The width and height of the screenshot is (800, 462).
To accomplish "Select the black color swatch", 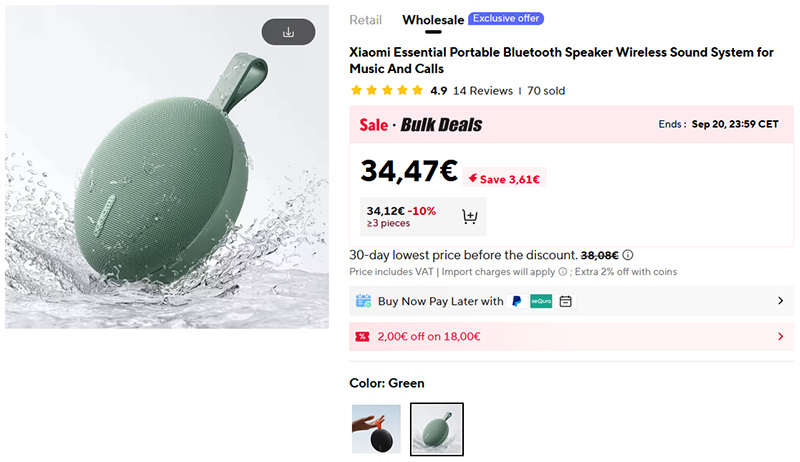I will 376,429.
